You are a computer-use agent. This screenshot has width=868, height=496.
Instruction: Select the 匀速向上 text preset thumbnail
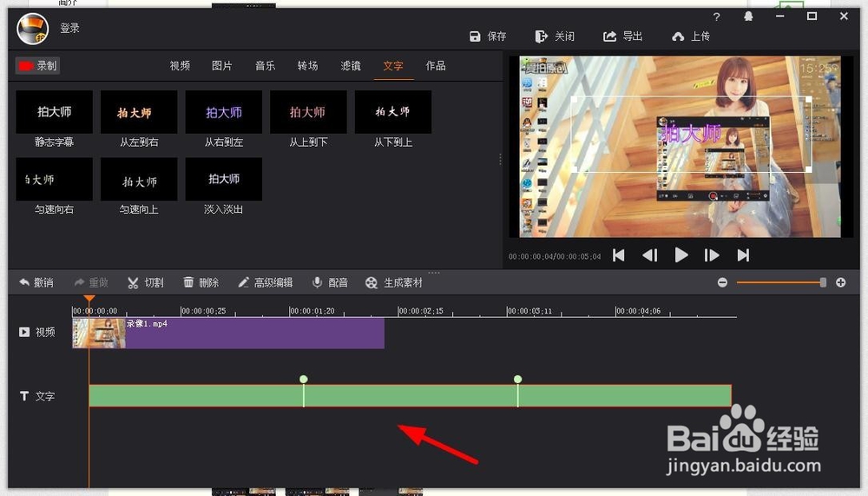click(139, 179)
